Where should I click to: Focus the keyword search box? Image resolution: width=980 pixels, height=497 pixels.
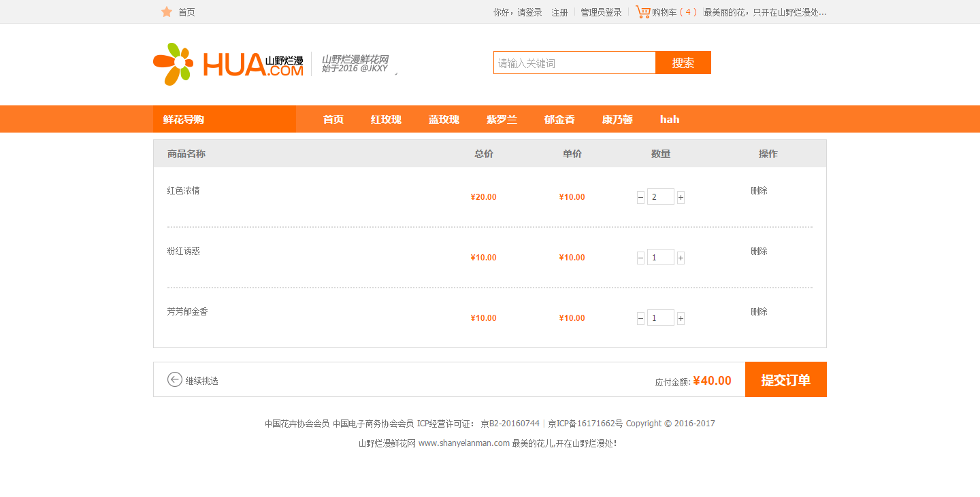pyautogui.click(x=574, y=63)
